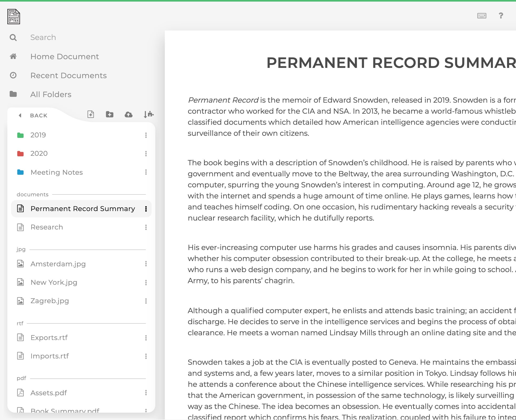Click the PDF icon beside Assets.pdf
The image size is (516, 420).
coord(20,393)
